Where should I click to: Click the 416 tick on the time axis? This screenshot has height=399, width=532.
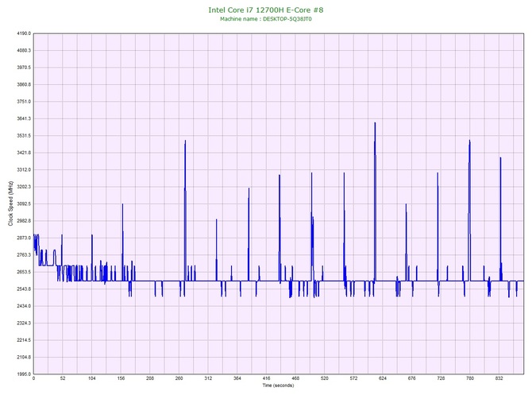click(266, 378)
